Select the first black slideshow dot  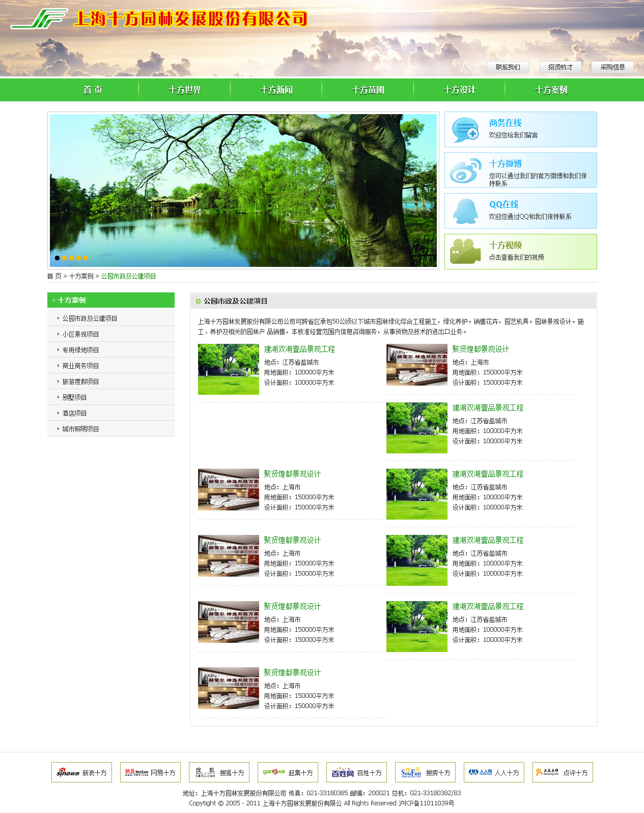pyautogui.click(x=58, y=258)
